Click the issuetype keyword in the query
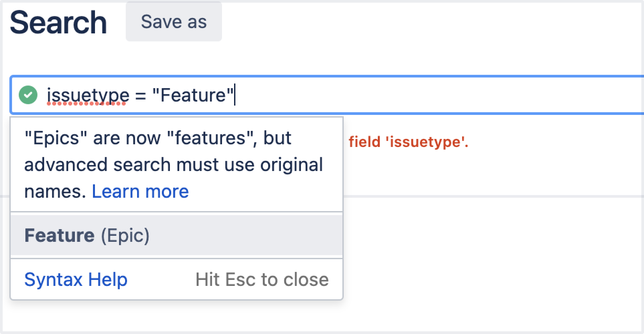The image size is (644, 334). coord(88,96)
